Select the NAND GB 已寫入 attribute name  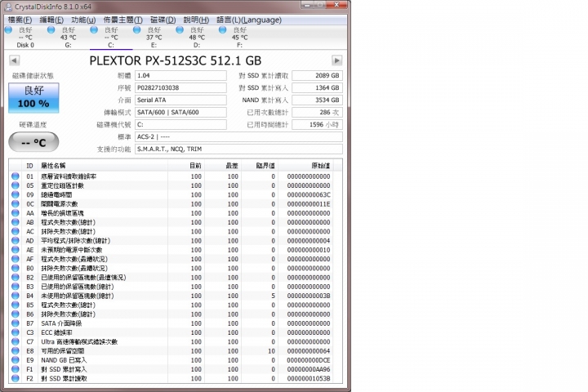pyautogui.click(x=64, y=360)
